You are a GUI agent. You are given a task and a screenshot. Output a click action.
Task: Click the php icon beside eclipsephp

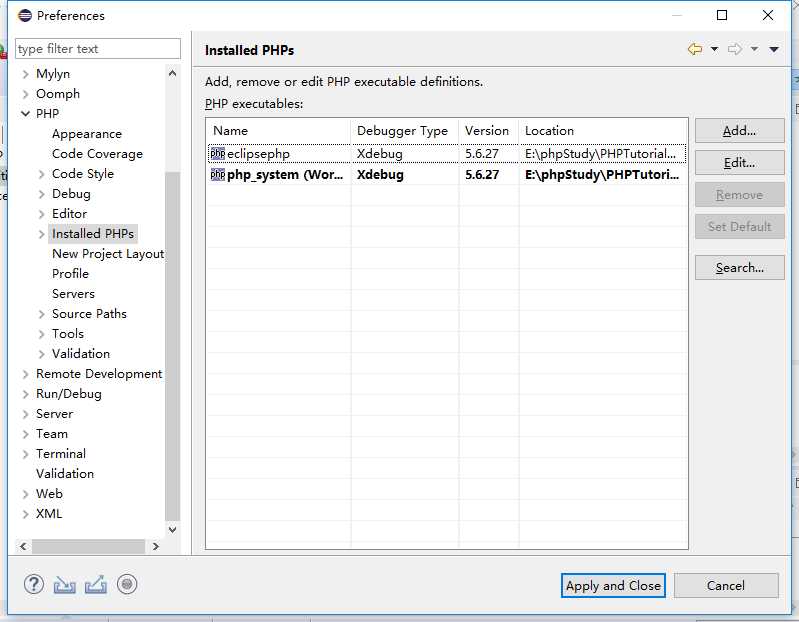[x=218, y=153]
